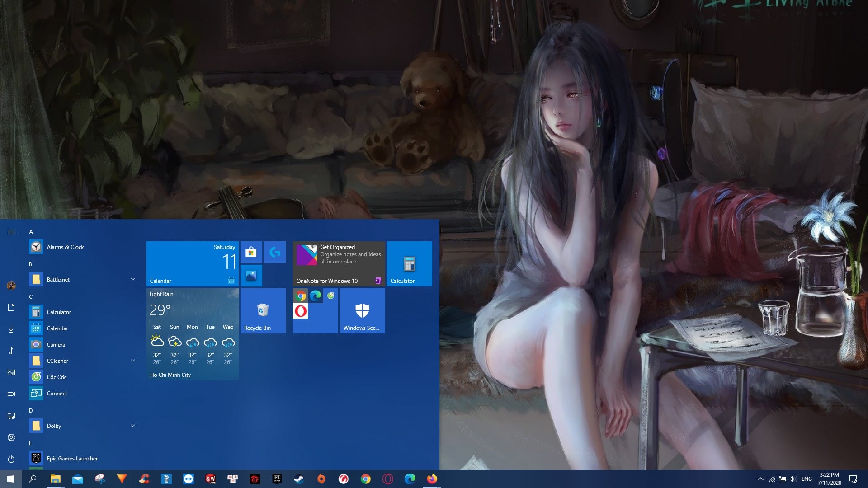Expand the Battle.net folder chevron

[x=133, y=279]
